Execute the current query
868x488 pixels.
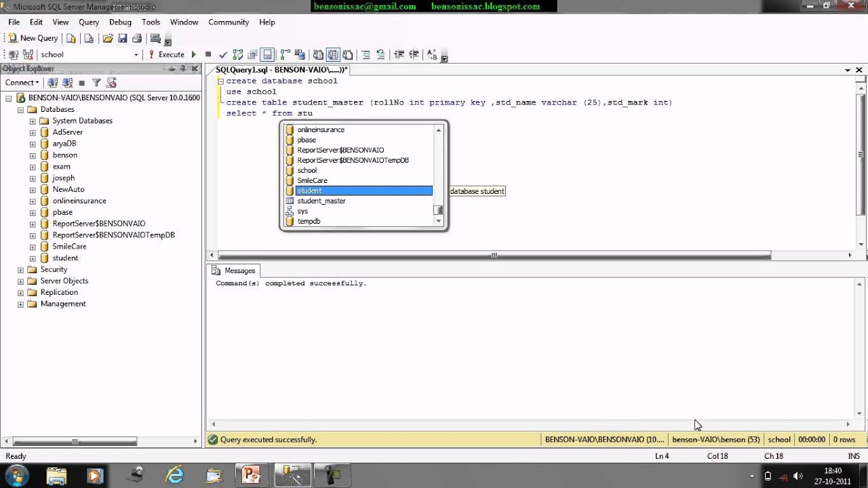pos(167,54)
